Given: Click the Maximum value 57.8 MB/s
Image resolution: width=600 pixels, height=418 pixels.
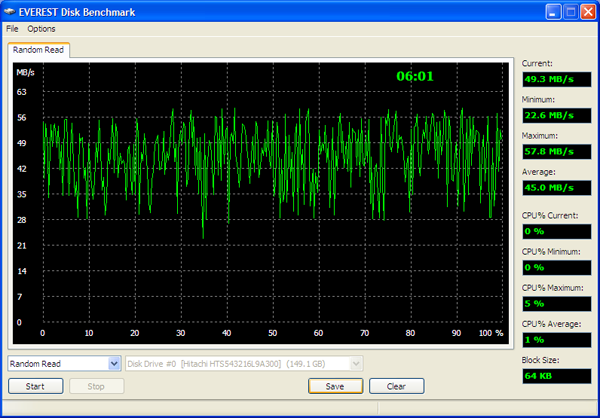Looking at the screenshot, I should tap(557, 152).
